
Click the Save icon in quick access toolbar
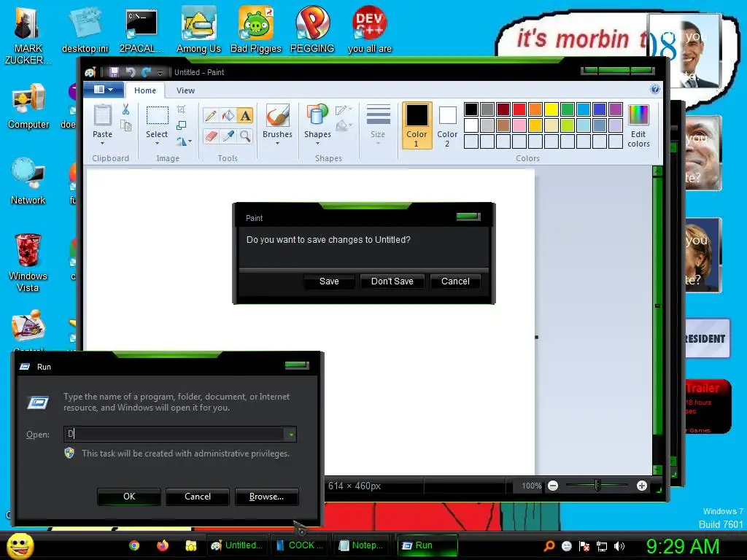pos(114,72)
